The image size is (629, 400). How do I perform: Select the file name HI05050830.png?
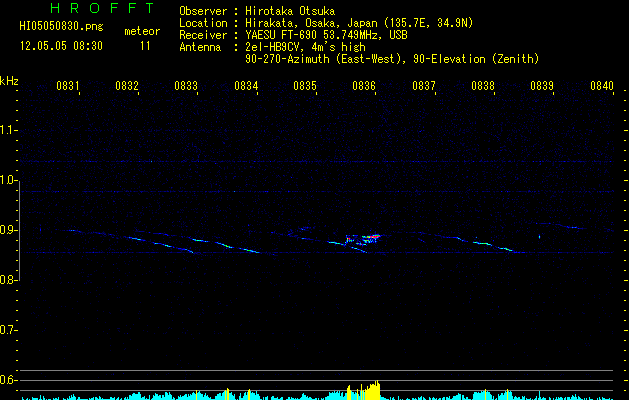coord(61,27)
